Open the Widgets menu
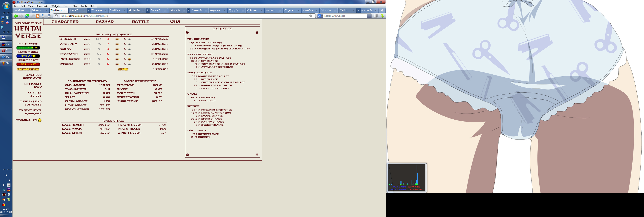 56,6
